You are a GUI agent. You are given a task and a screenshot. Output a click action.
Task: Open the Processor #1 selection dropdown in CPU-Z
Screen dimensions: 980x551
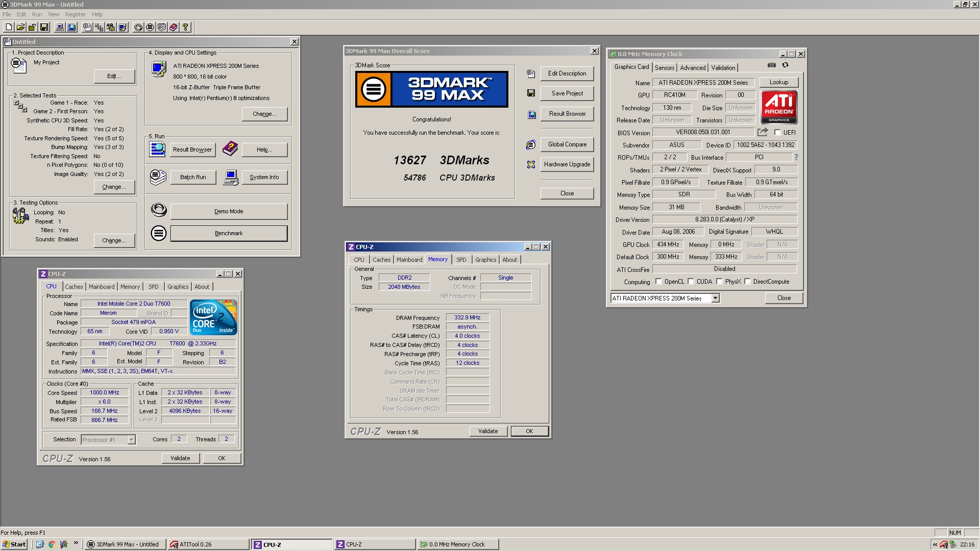[x=131, y=440]
